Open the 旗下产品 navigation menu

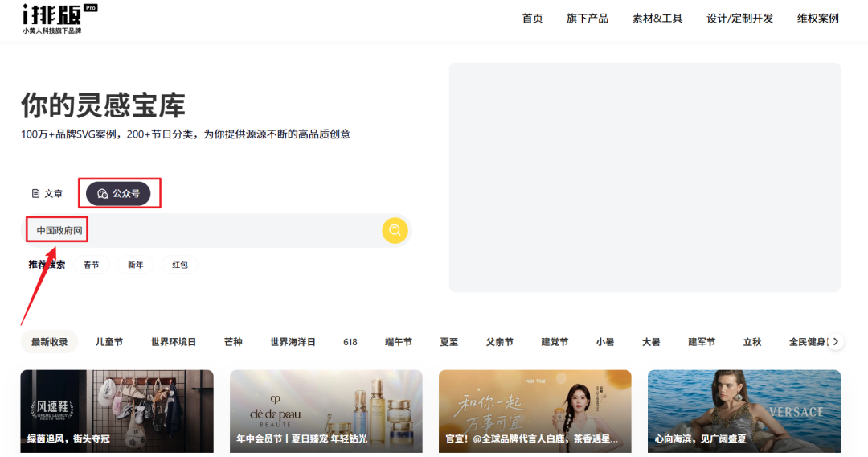click(588, 19)
